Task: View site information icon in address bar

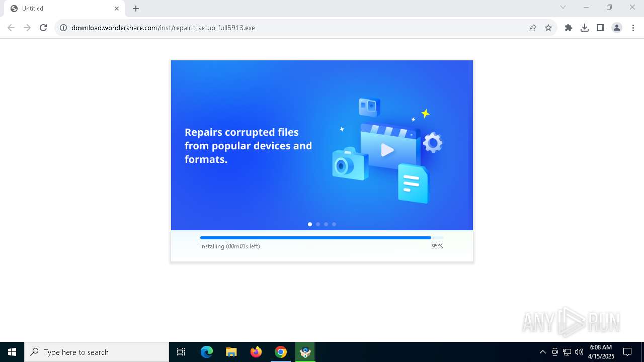Action: 63,28
